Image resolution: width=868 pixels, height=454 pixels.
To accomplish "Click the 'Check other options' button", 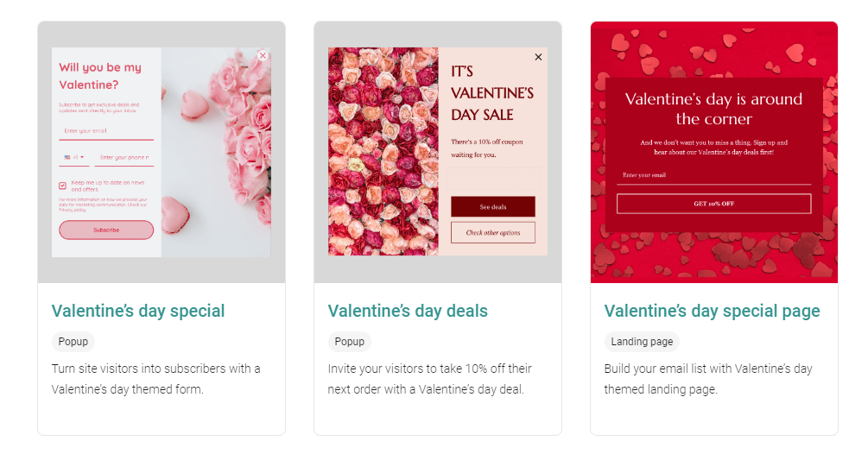I will coord(492,233).
